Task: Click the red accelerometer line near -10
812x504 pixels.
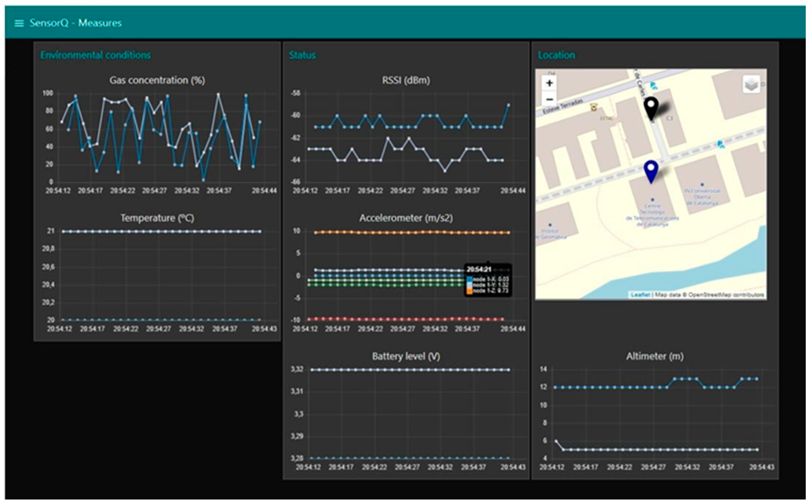Action: [400, 319]
